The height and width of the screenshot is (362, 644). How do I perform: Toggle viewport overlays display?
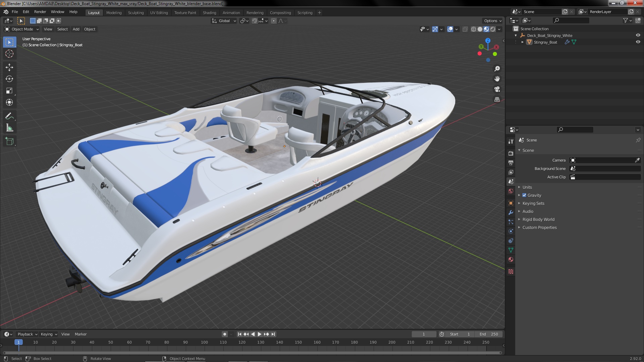coord(450,29)
